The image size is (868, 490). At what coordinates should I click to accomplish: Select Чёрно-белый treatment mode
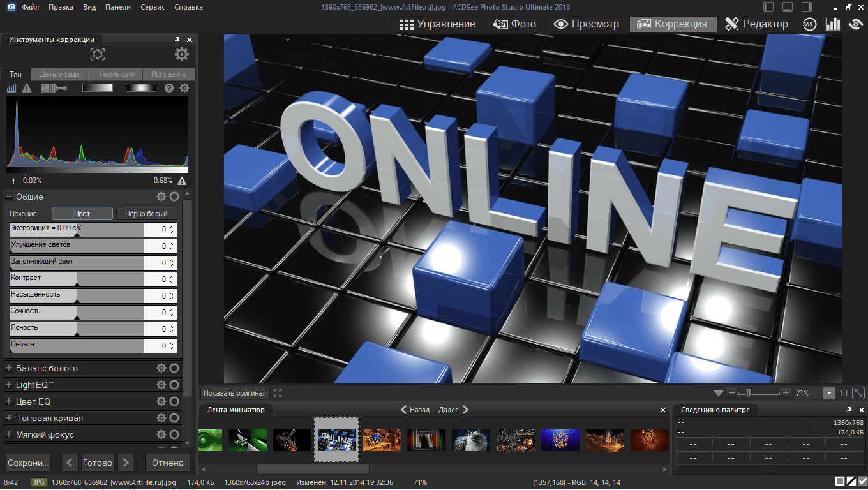pos(147,214)
